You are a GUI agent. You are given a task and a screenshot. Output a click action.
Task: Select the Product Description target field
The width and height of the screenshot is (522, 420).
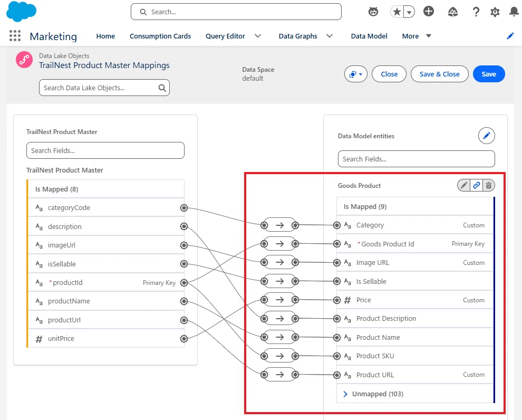click(415, 319)
